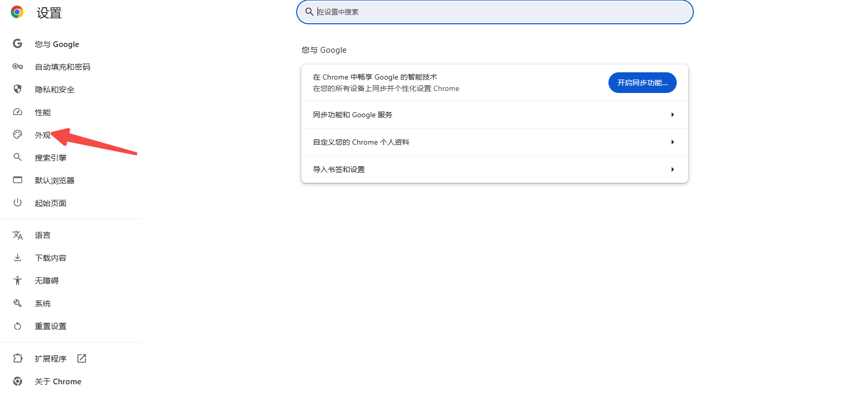Screen dimensions: 868x407
Task: Expand 自定义您的 Chrome 个人资料 arrow
Action: pos(672,142)
